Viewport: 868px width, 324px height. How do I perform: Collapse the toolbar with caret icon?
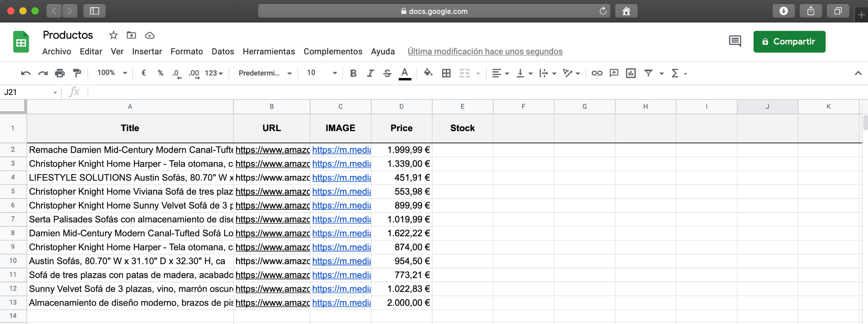858,73
